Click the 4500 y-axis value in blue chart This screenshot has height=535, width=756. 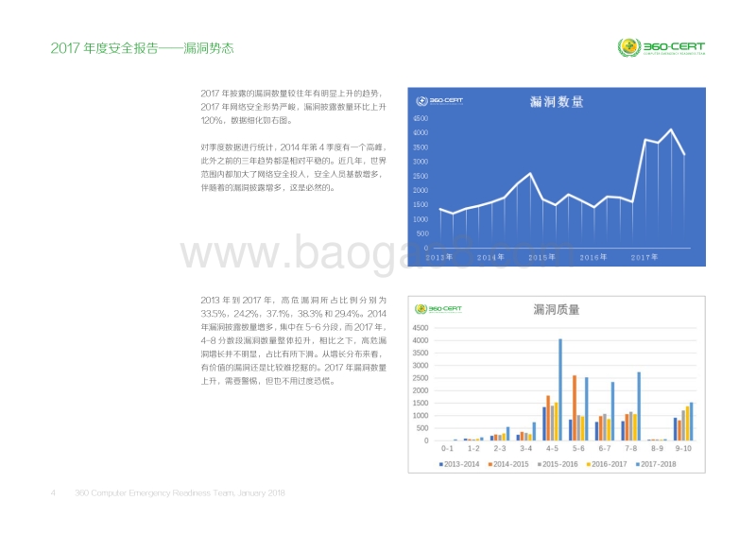421,119
